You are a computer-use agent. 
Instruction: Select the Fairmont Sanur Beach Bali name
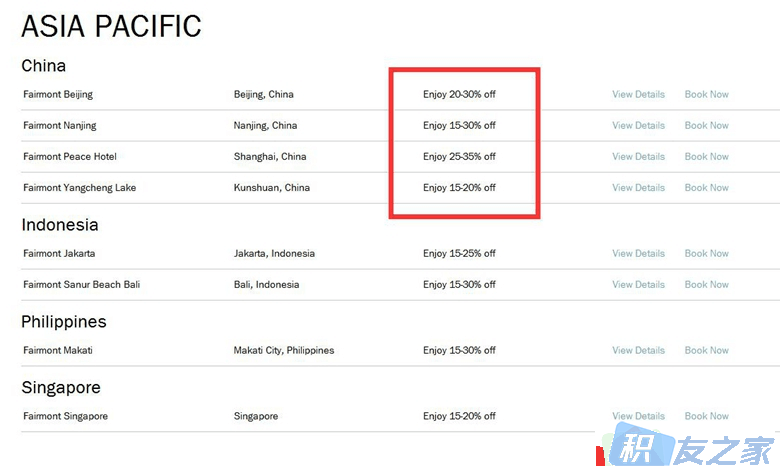point(82,284)
